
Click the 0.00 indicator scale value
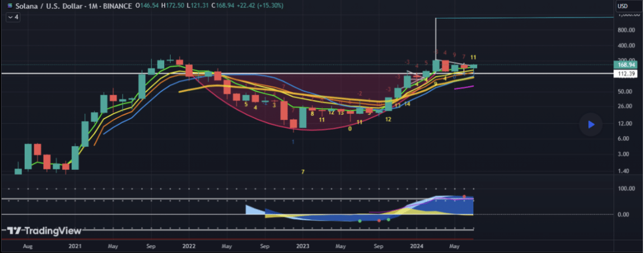pyautogui.click(x=624, y=214)
